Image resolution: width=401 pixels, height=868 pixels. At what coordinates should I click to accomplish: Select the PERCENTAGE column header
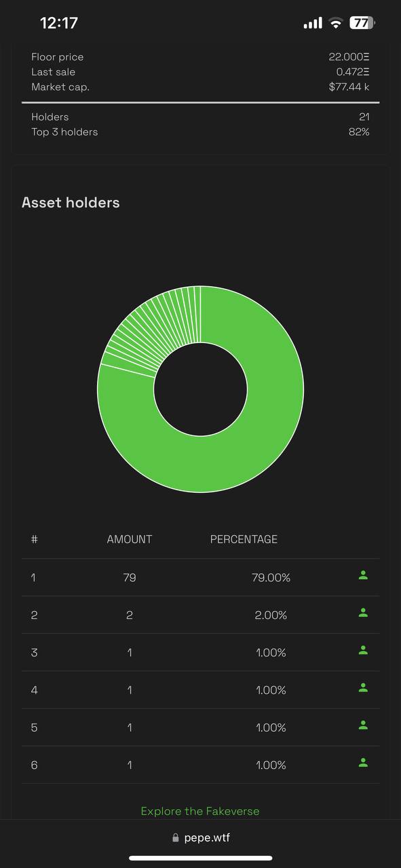pos(244,540)
